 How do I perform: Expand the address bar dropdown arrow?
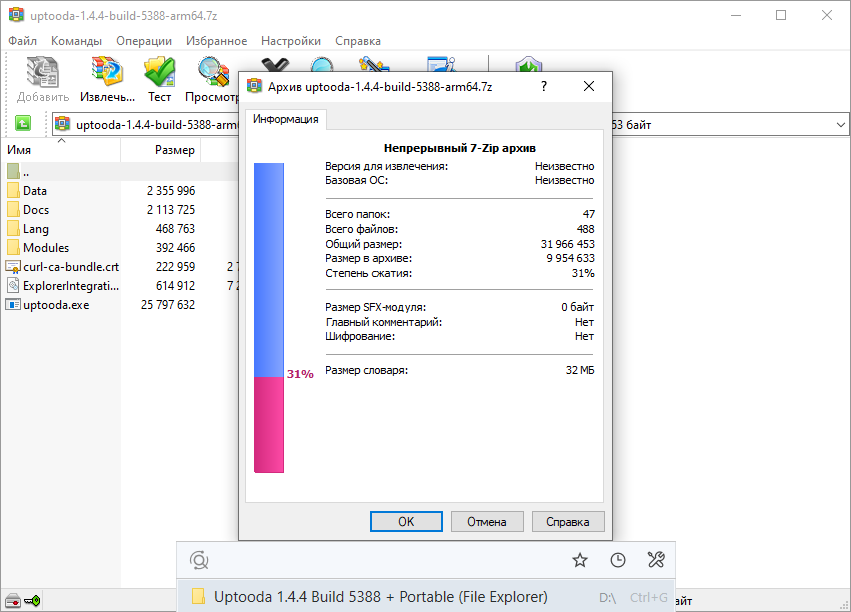click(x=841, y=125)
